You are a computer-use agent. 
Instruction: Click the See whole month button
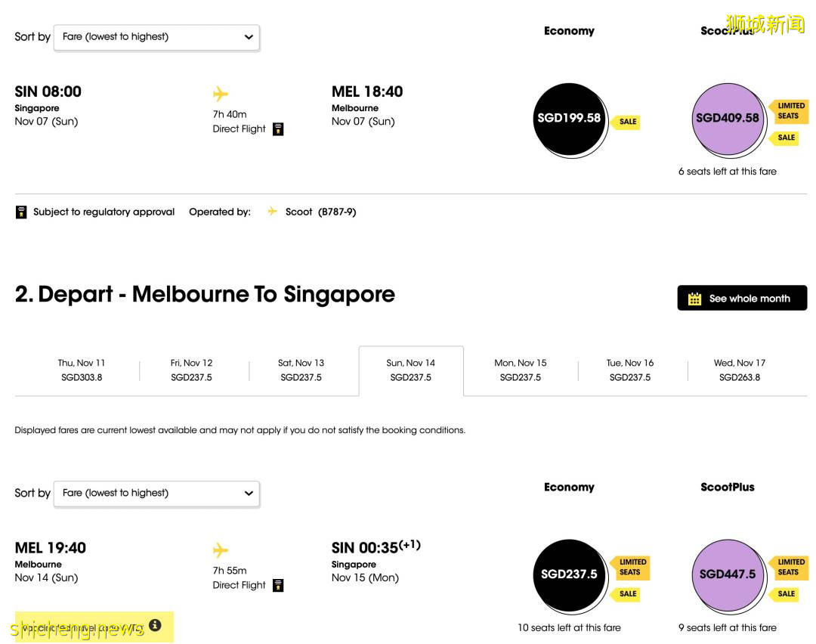pos(741,298)
